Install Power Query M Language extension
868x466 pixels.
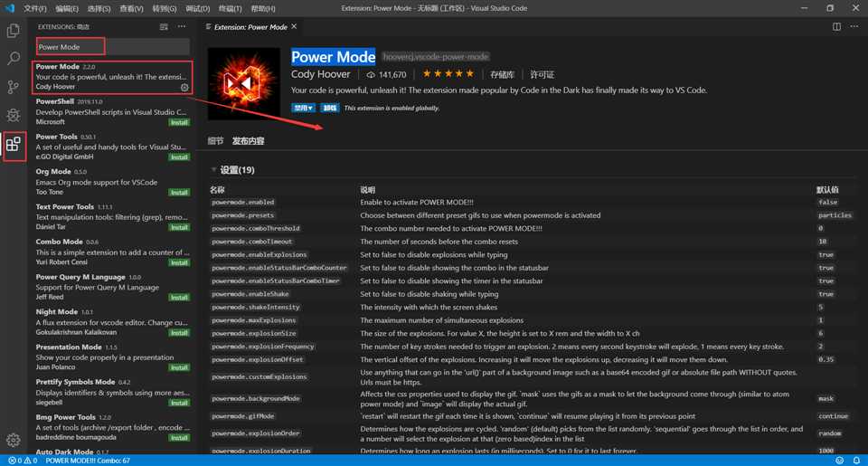coord(179,298)
